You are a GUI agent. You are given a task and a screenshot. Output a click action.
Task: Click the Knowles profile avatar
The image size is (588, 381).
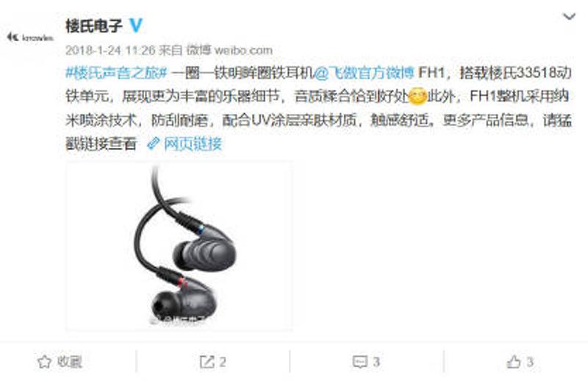point(30,38)
